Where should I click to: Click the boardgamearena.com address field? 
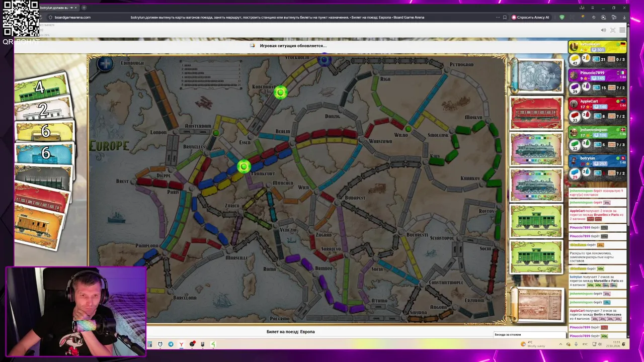[72, 17]
